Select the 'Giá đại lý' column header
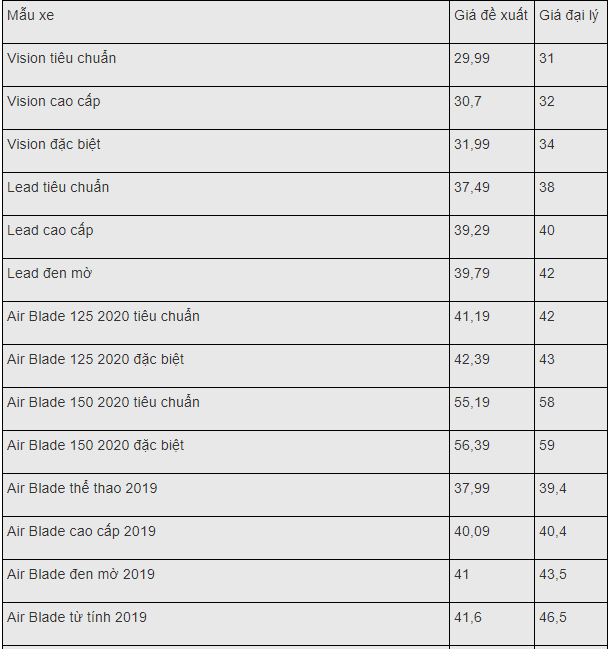 [x=571, y=22]
